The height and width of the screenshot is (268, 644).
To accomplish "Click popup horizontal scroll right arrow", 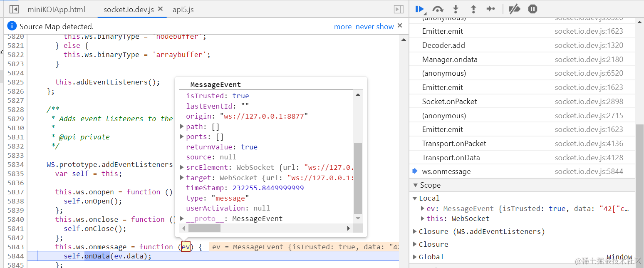I will point(349,228).
